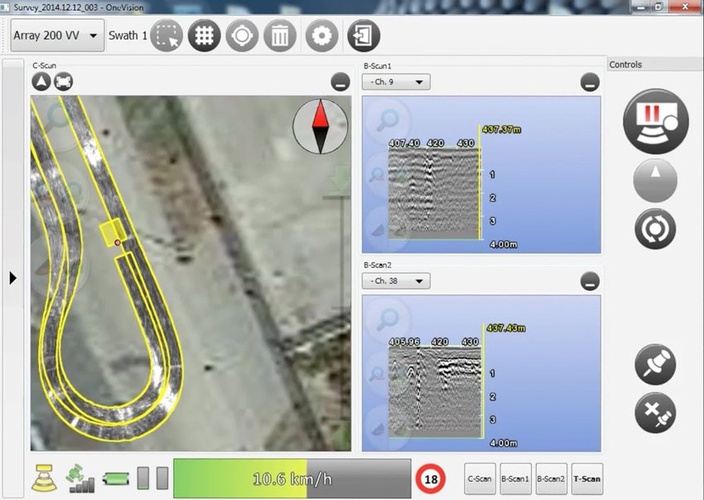Image resolution: width=704 pixels, height=500 pixels.
Task: Click the center target icon in toolbar
Action: coord(242,36)
